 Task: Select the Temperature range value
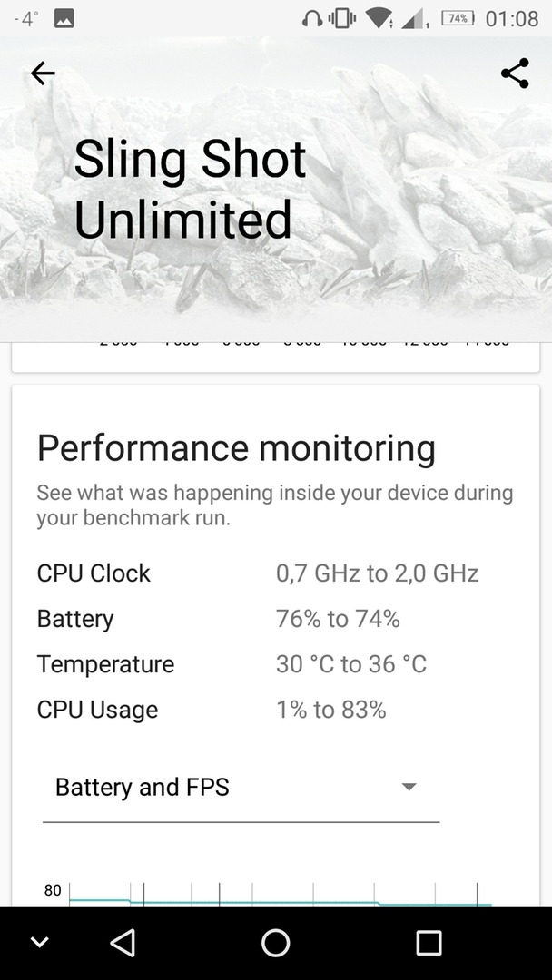click(350, 663)
